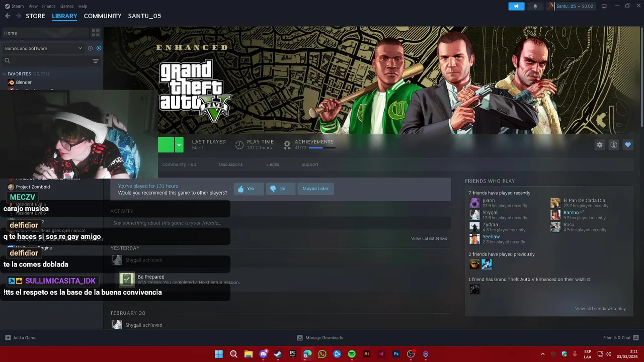Open the library collections grid view
The width and height of the screenshot is (644, 362).
click(95, 33)
